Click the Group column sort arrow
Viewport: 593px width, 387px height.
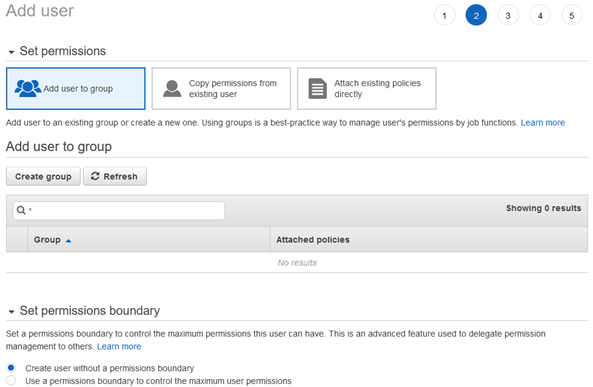[68, 241]
